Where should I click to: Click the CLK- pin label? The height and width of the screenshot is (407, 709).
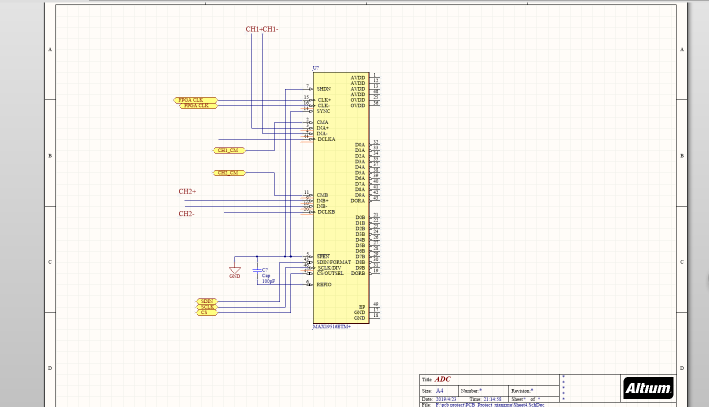(x=324, y=106)
